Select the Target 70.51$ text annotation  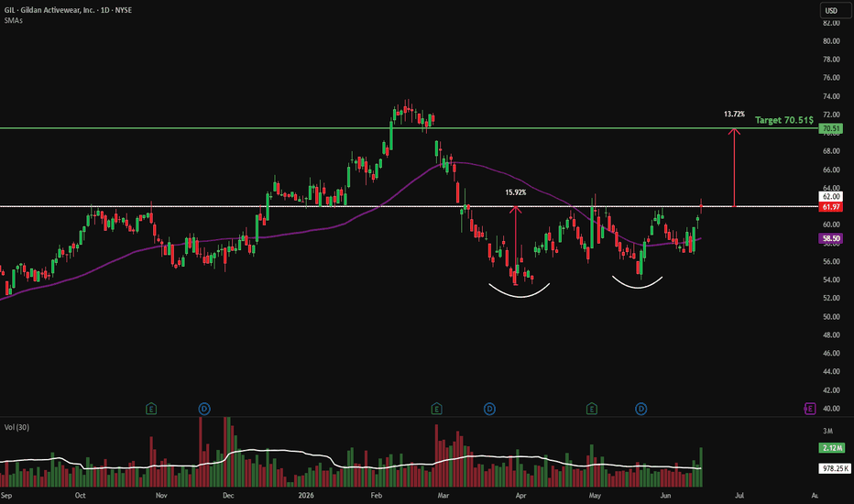click(783, 120)
